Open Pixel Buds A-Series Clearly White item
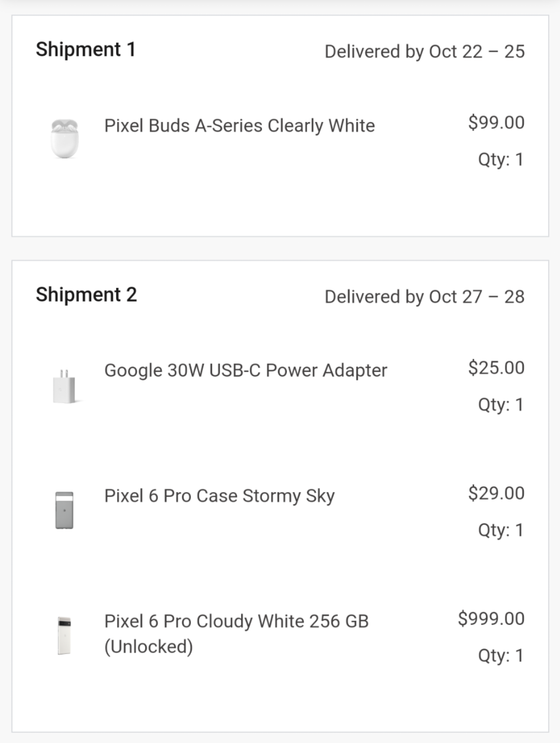 (240, 126)
